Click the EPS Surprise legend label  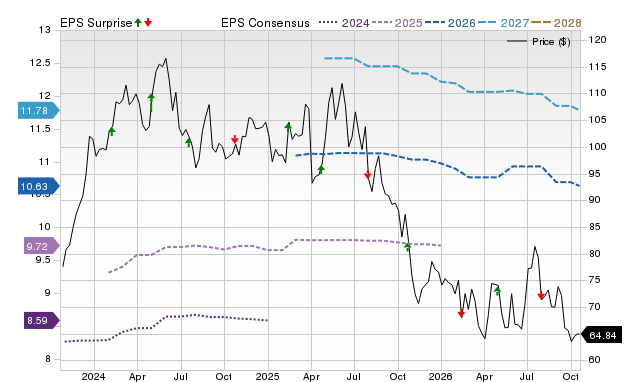[96, 23]
